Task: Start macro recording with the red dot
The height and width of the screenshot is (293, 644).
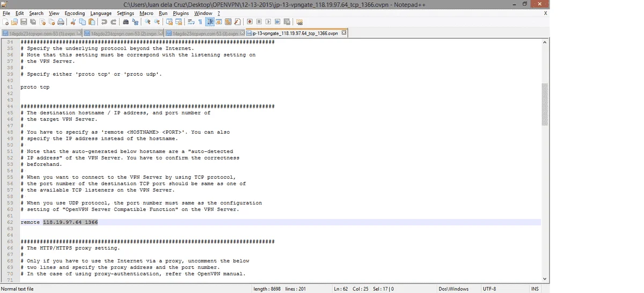Action: tap(250, 22)
